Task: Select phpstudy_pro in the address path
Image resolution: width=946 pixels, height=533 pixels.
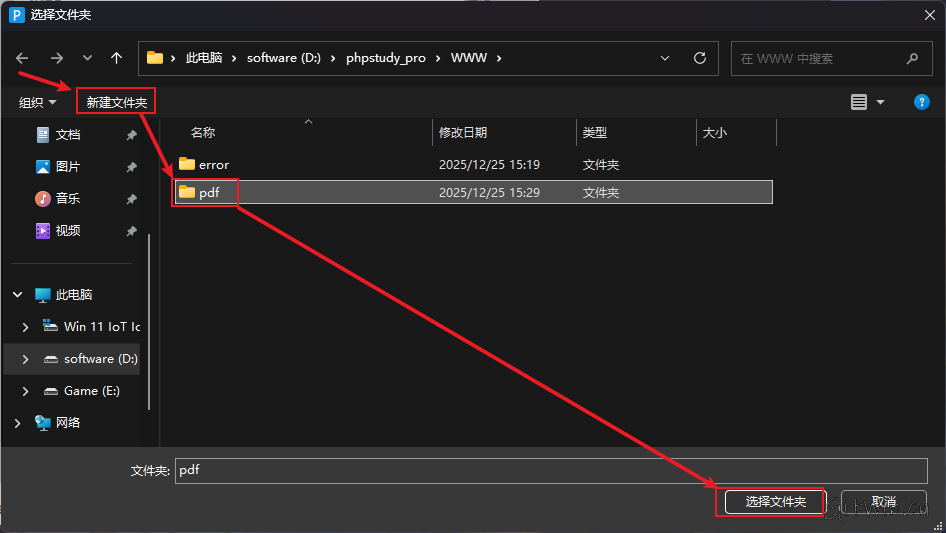Action: 386,58
